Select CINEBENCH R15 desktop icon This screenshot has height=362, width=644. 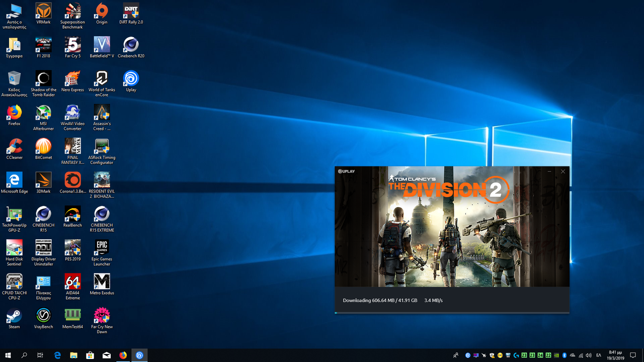point(43,219)
